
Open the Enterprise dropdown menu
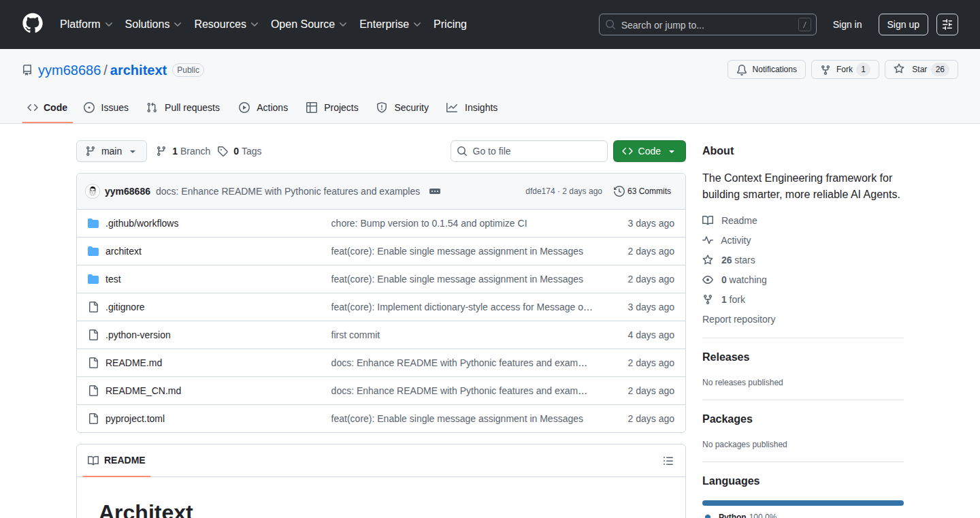point(390,24)
